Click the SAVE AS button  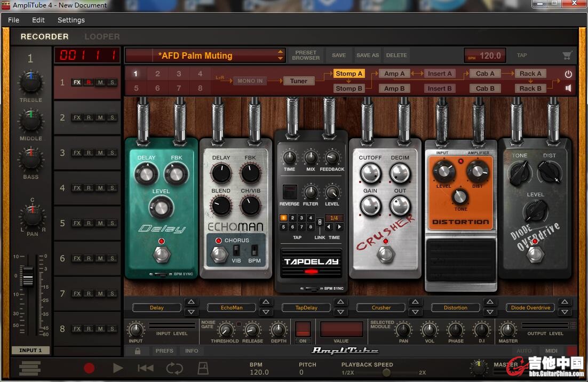coord(368,55)
